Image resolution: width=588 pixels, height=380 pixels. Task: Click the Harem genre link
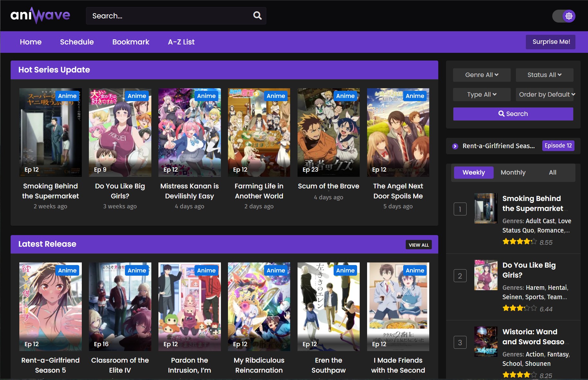pyautogui.click(x=535, y=288)
